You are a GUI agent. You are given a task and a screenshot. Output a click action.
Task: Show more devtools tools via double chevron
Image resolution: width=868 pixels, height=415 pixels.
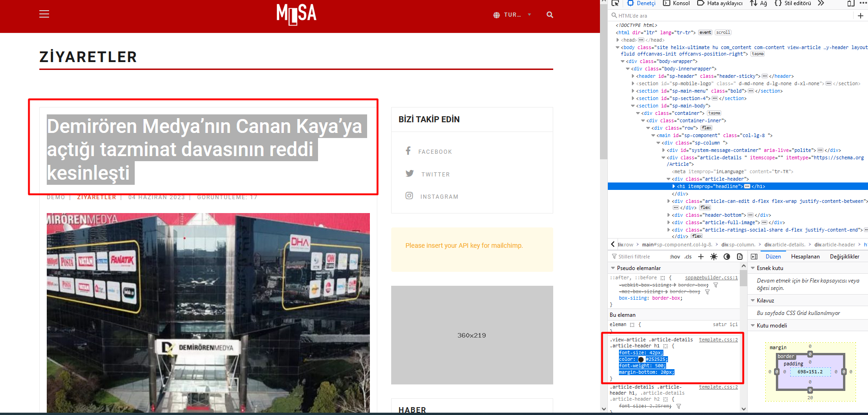click(821, 3)
